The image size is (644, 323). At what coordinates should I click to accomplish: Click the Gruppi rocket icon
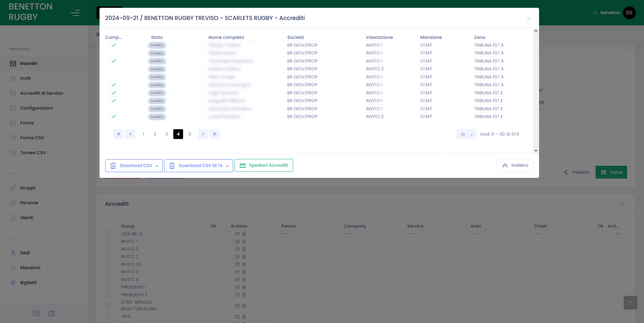13,188
